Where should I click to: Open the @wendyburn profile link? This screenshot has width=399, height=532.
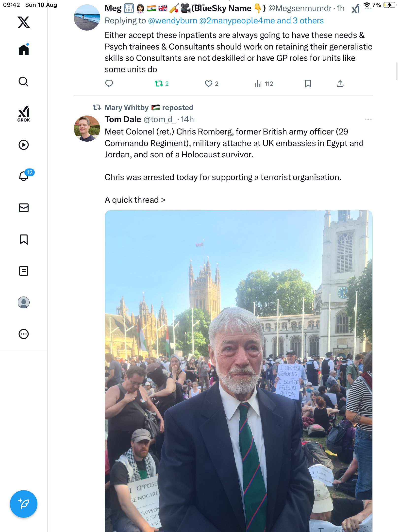173,21
